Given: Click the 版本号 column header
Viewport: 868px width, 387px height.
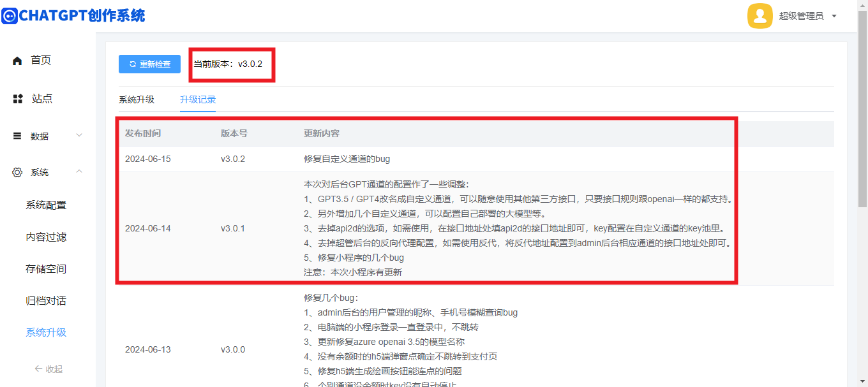Looking at the screenshot, I should pos(234,133).
